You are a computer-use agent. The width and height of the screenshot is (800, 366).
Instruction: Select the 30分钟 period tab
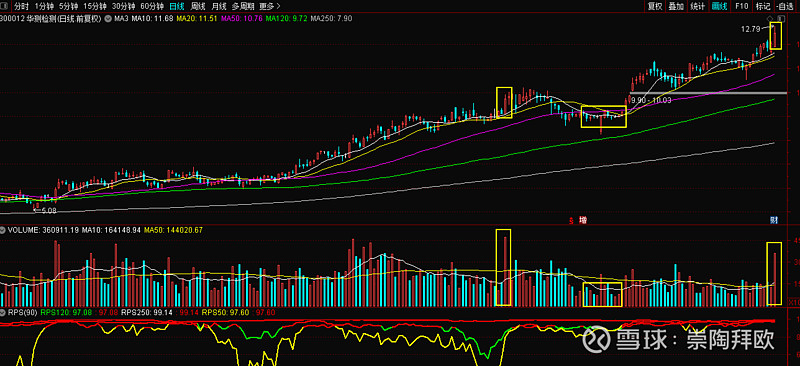click(x=123, y=6)
